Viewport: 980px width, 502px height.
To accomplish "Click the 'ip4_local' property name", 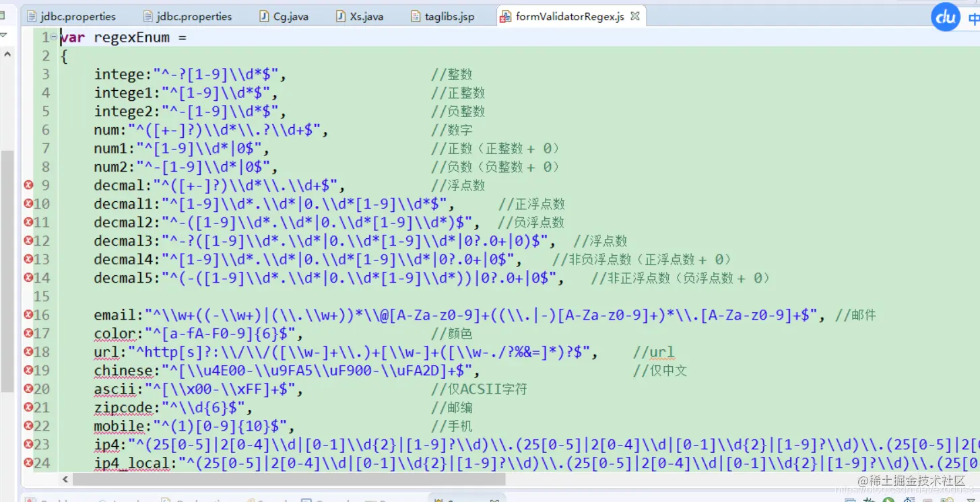I will point(131,463).
